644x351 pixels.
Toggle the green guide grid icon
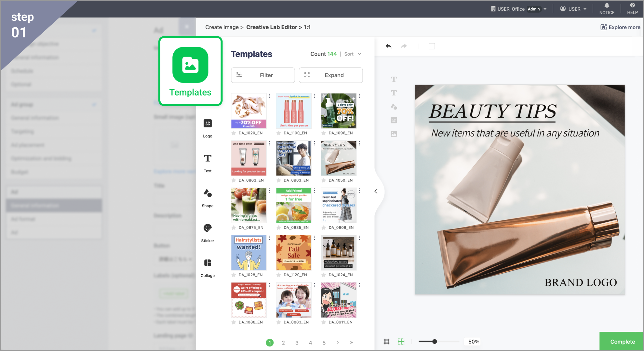pyautogui.click(x=401, y=342)
